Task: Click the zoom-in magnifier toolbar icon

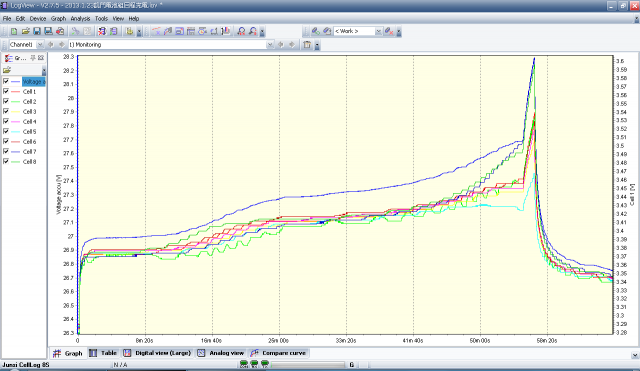Action: point(241,31)
